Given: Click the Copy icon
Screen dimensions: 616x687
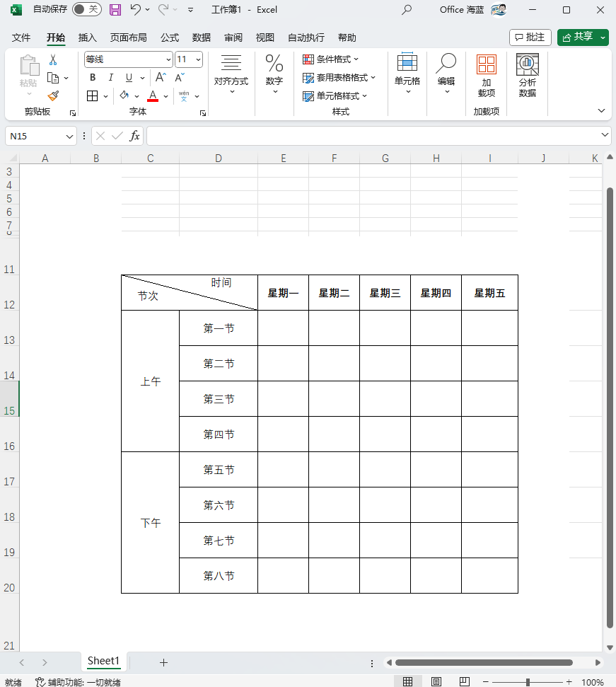Looking at the screenshot, I should (53, 78).
